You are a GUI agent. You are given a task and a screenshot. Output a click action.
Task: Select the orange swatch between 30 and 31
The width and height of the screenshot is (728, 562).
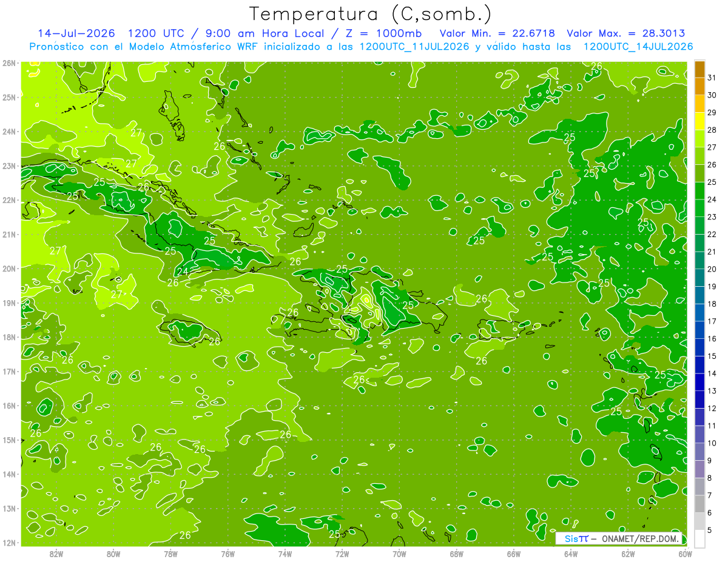699,86
